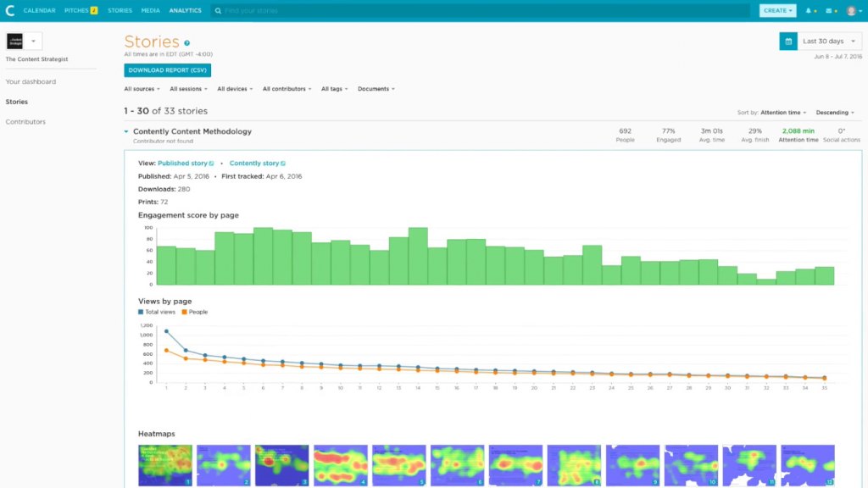Open the All contributors filter
Screen dimensions: 868x488
(x=287, y=88)
